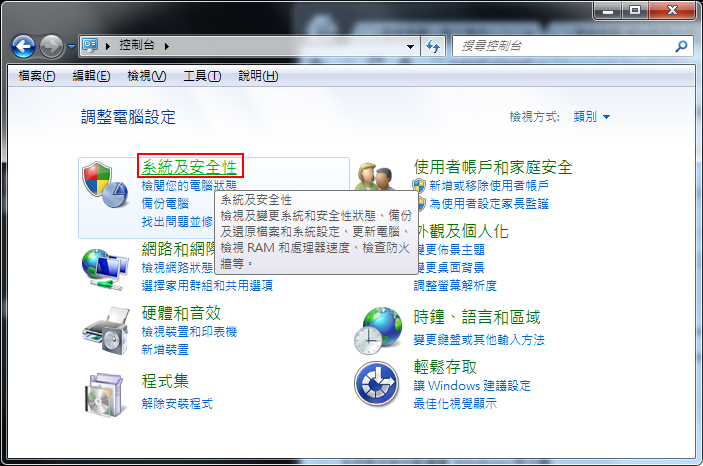The height and width of the screenshot is (466, 703).
Task: Click the 調整螢幕解析度 link
Action: (455, 286)
